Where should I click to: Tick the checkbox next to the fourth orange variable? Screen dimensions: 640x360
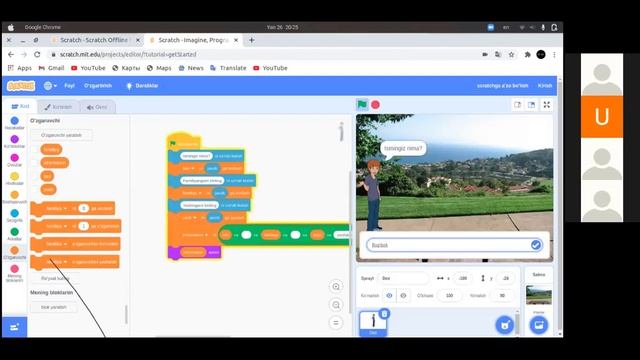point(35,189)
